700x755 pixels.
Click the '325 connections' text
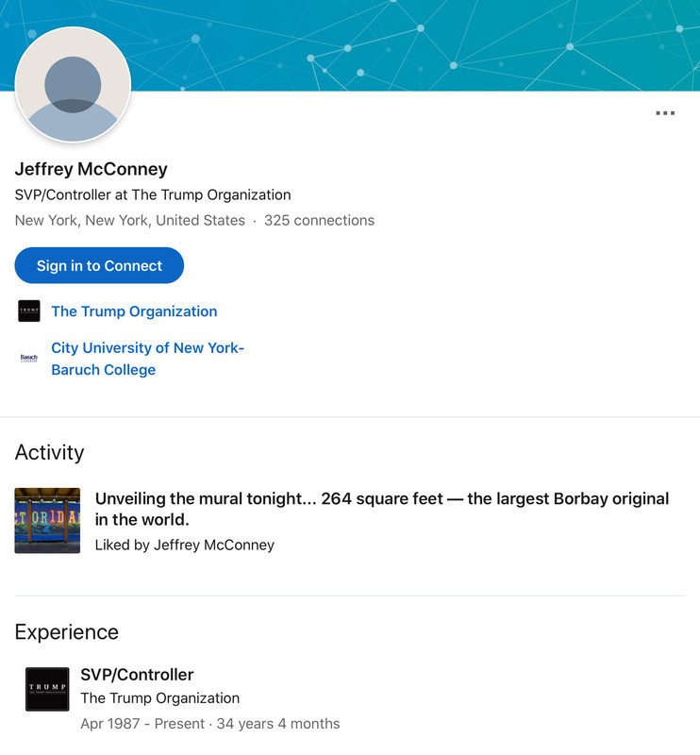tap(319, 221)
